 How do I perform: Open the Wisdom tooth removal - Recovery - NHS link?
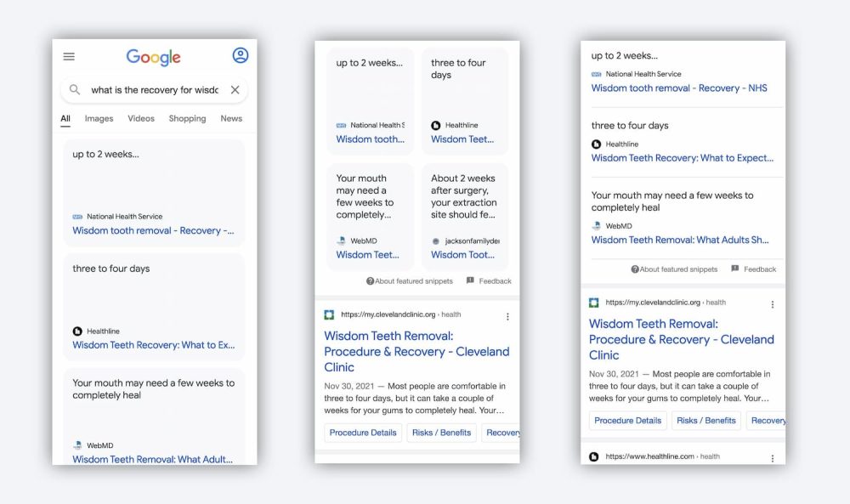point(681,88)
